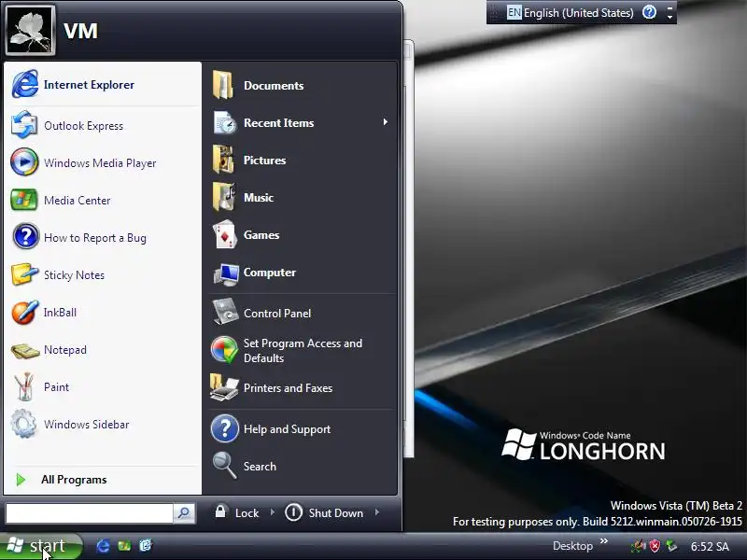Click the network tray icon beside the clock
The height and width of the screenshot is (560, 747).
671,546
